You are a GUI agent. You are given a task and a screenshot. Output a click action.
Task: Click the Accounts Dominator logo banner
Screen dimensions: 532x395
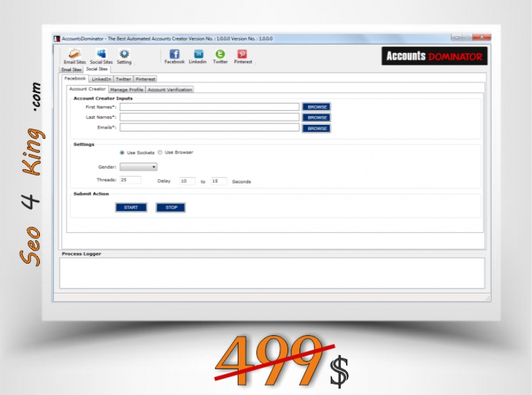tap(434, 56)
